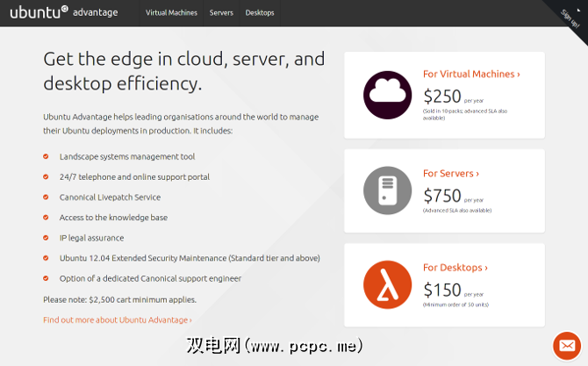Click the $2,500 cart minimum note
Screen dimensions: 588x366
coord(119,299)
